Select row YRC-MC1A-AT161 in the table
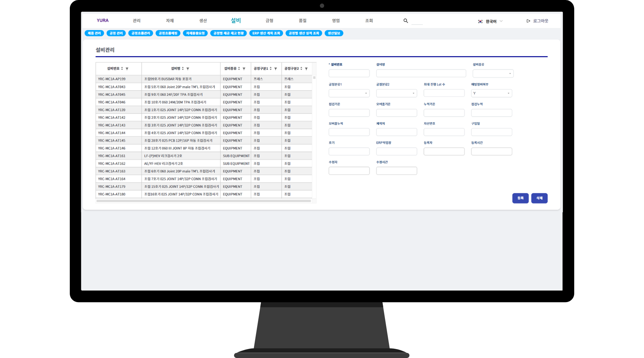This screenshot has height=358, width=644. coord(112,156)
